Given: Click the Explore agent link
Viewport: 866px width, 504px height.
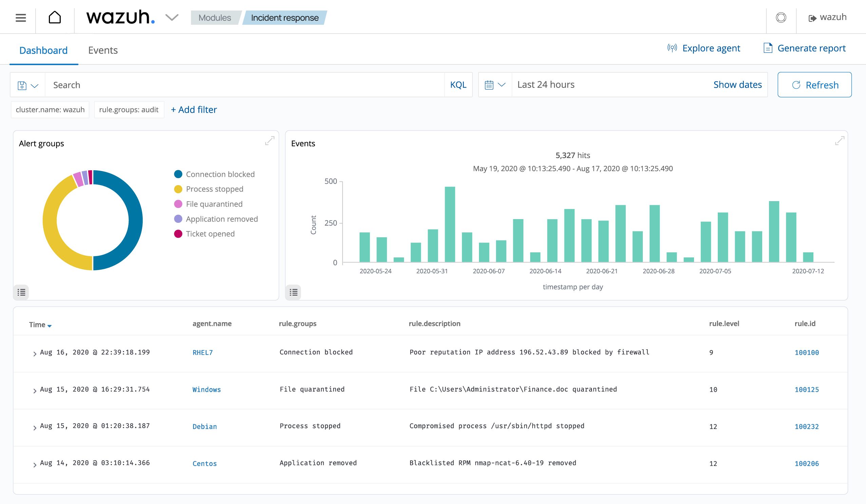Looking at the screenshot, I should click(x=711, y=48).
